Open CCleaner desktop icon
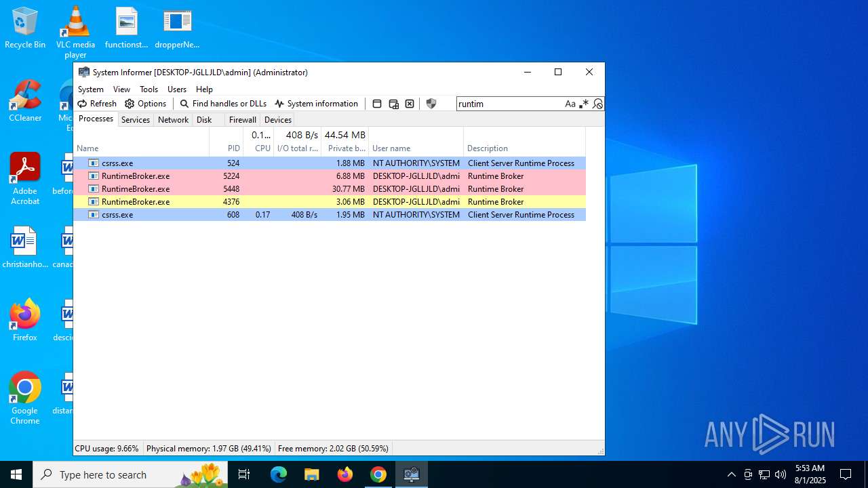The image size is (868, 488). tap(25, 101)
